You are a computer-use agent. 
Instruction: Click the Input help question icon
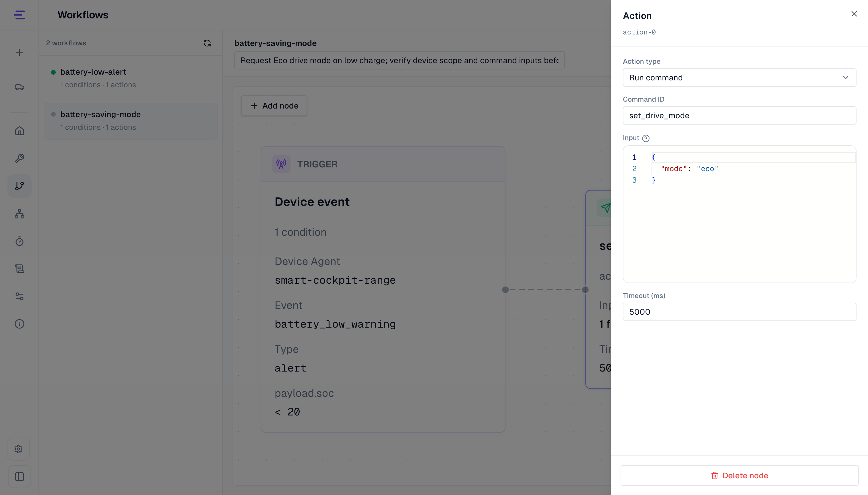click(646, 138)
